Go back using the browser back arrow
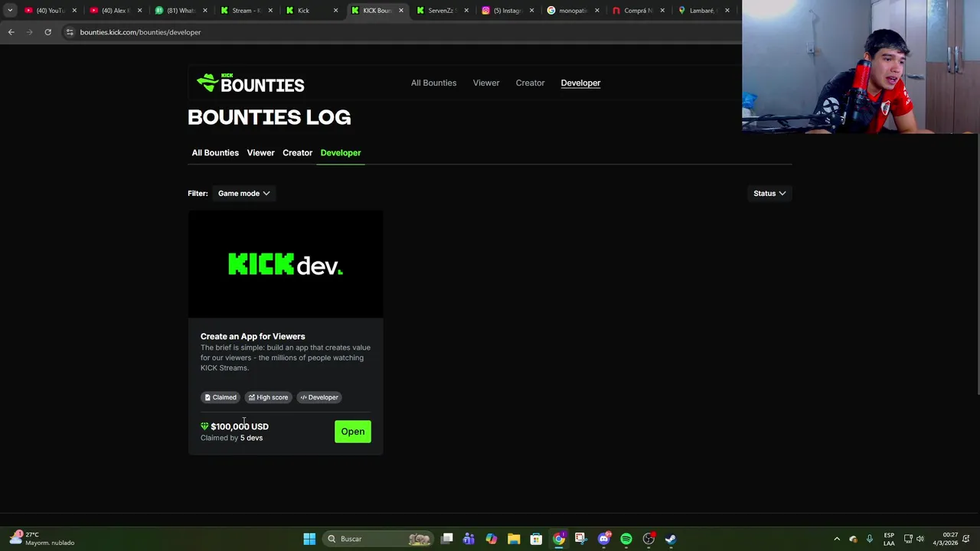The height and width of the screenshot is (551, 980). coord(11,32)
